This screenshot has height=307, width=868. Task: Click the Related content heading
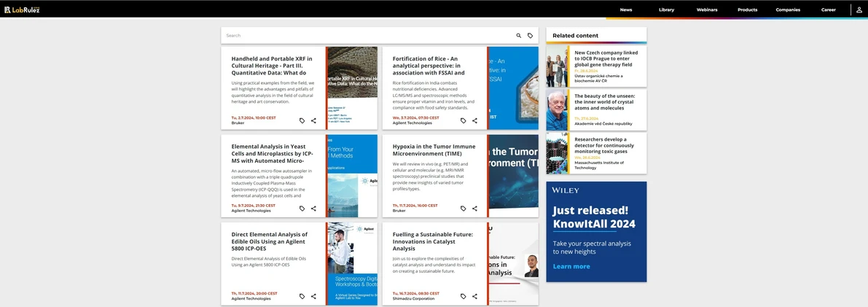pyautogui.click(x=575, y=36)
